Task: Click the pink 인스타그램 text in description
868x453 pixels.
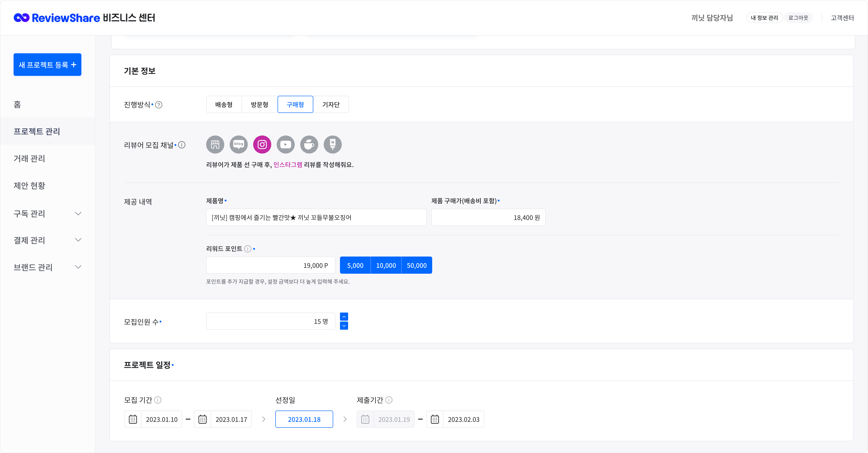Action: click(288, 165)
